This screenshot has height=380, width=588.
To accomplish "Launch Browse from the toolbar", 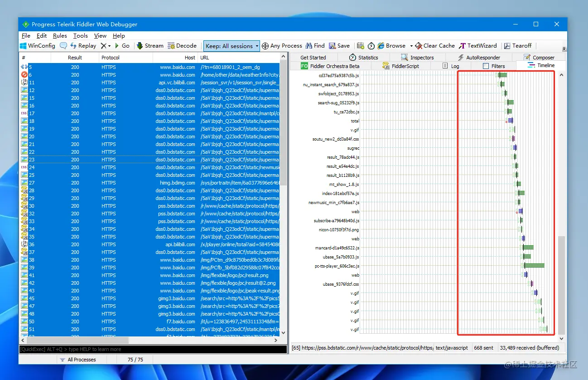I will coord(391,46).
